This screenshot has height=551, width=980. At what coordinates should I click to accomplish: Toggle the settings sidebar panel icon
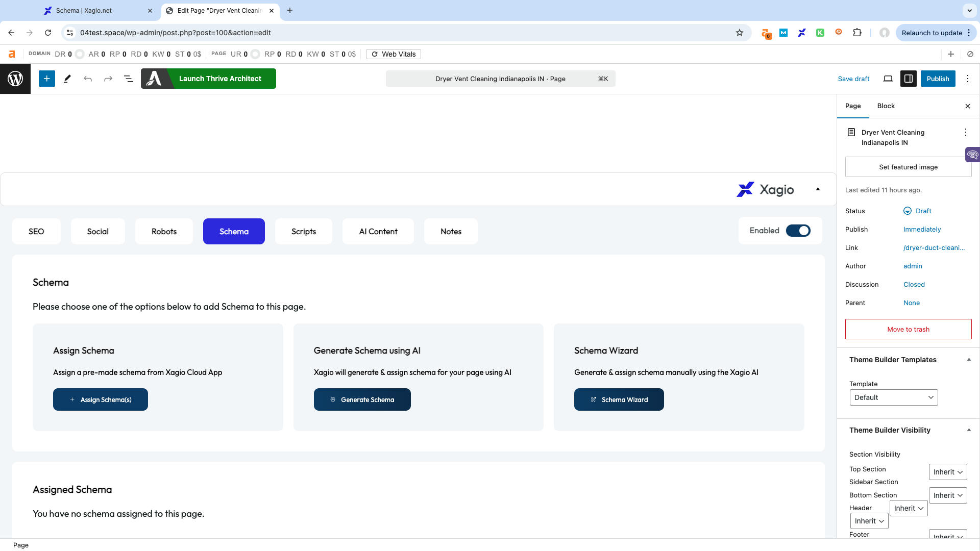pyautogui.click(x=909, y=79)
